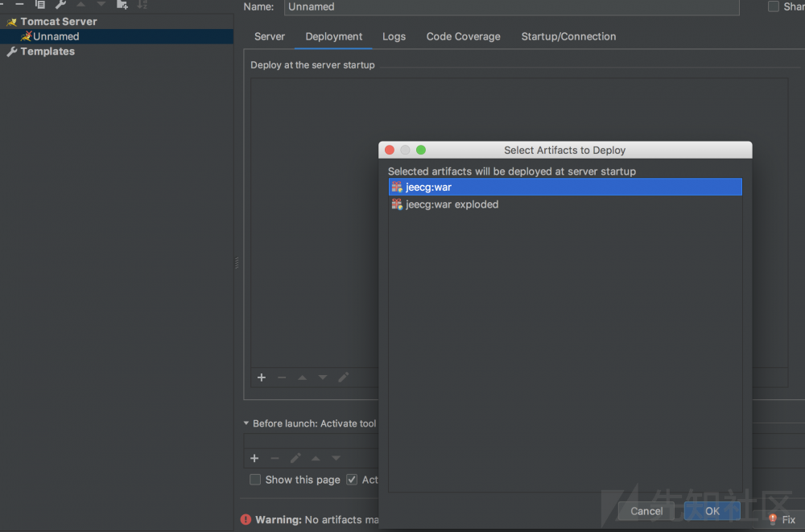The width and height of the screenshot is (805, 532).
Task: Uncheck the Activate tool window checkbox
Action: point(352,480)
